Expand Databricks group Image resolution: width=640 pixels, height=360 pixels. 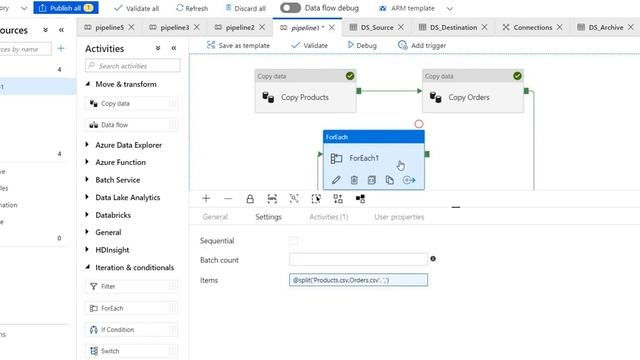pyautogui.click(x=87, y=215)
